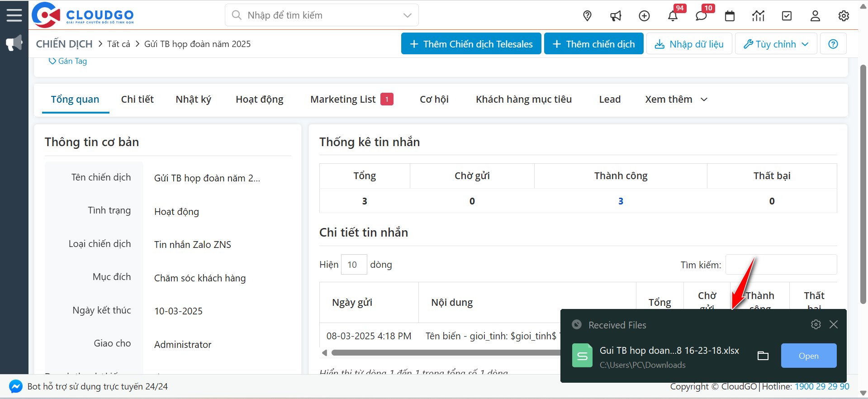Click the page vertical scrollbar

coord(863,185)
